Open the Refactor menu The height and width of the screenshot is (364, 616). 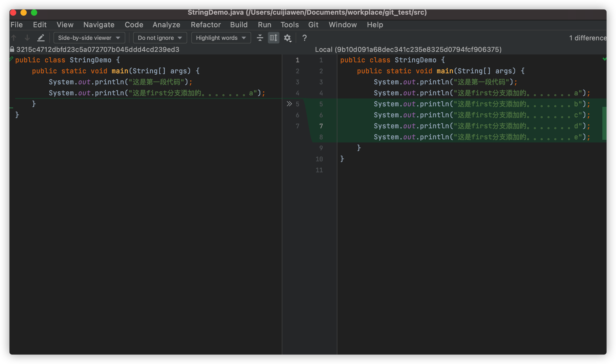(206, 25)
